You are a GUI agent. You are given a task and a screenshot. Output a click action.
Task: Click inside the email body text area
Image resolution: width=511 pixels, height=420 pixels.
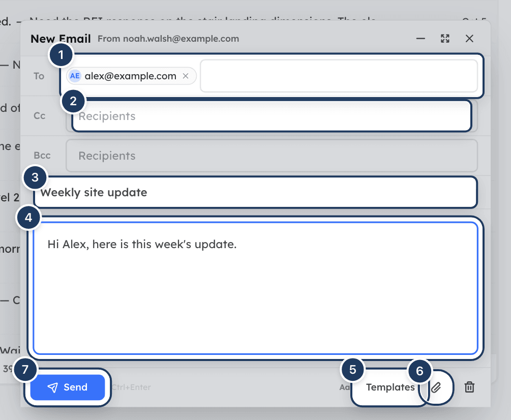[x=255, y=288]
